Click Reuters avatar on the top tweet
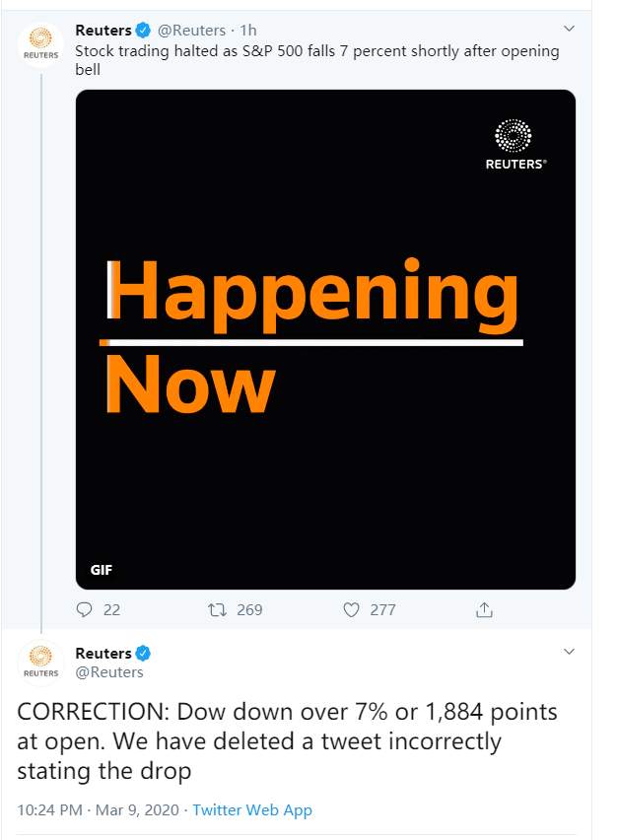 40,41
